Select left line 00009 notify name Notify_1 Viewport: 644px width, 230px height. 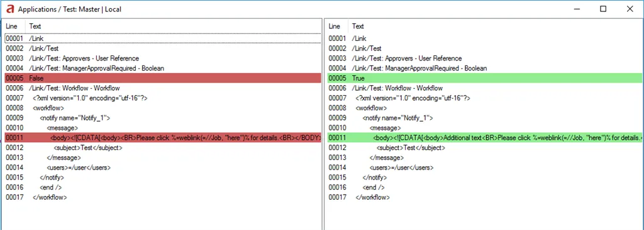point(163,118)
